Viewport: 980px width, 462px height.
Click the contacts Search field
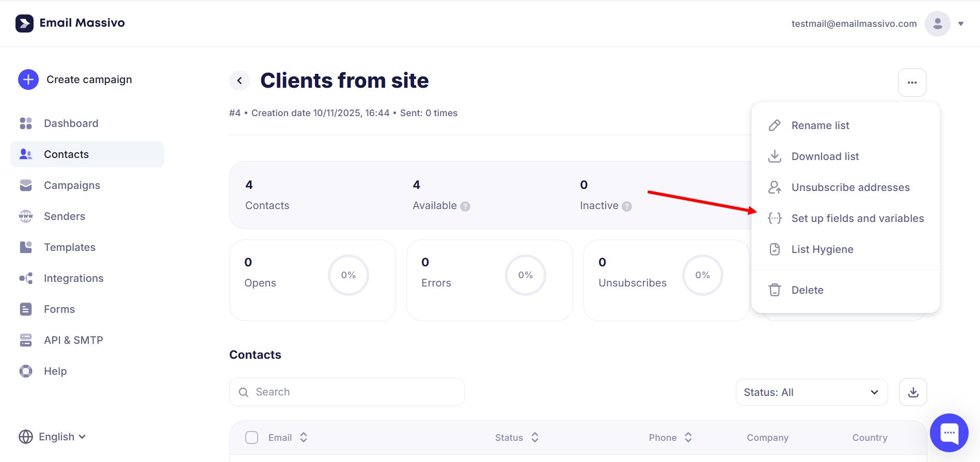click(347, 392)
